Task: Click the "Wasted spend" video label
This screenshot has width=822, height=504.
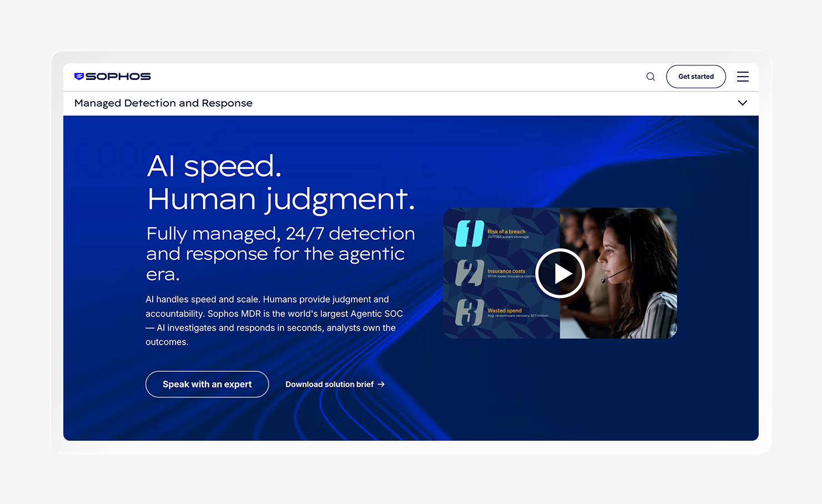Action: (x=504, y=310)
